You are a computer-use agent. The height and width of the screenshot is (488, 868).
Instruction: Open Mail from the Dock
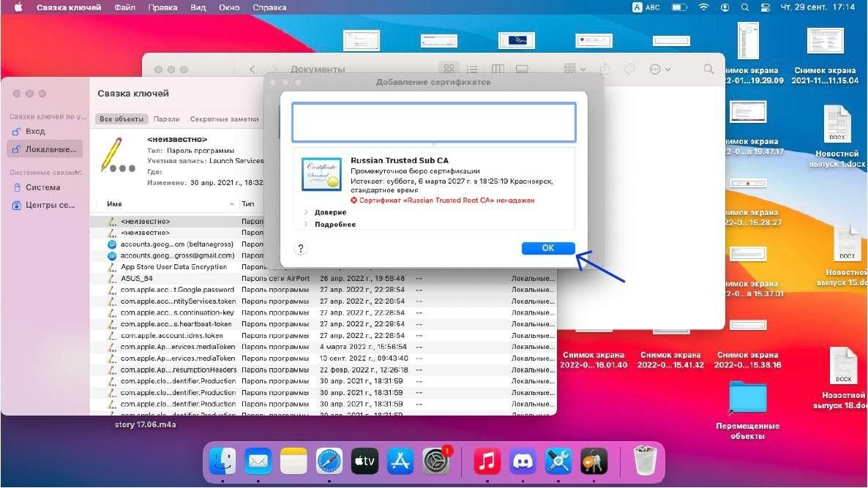[x=258, y=460]
